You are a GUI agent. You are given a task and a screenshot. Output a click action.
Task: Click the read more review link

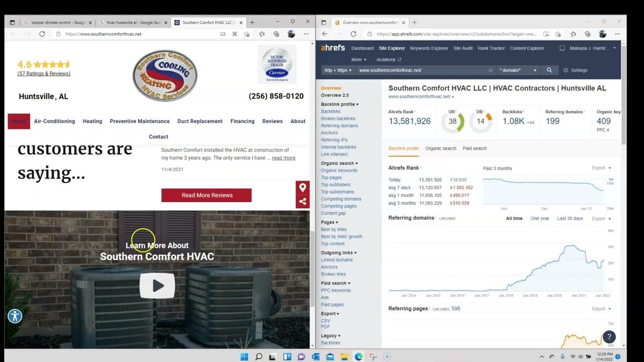click(284, 158)
